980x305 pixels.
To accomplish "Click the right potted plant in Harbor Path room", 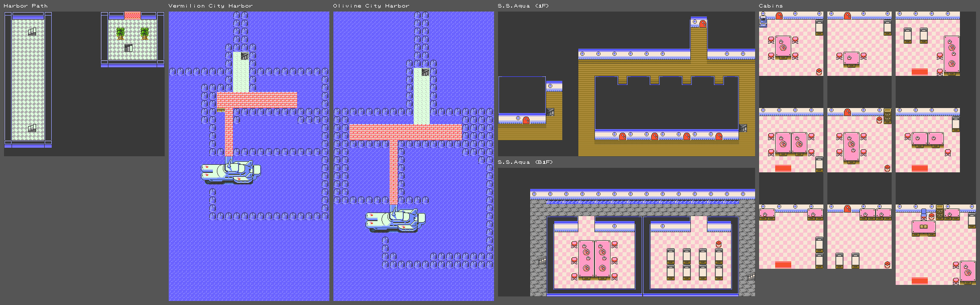I will (145, 34).
